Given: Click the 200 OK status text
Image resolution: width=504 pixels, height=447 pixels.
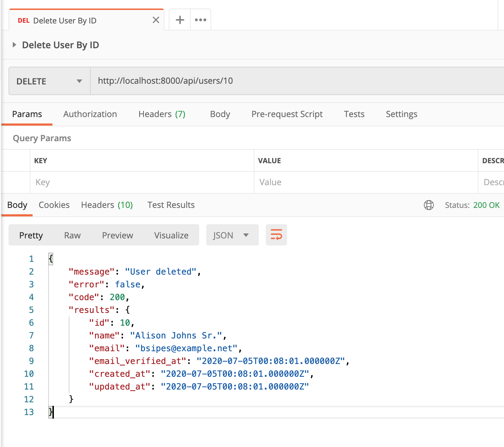Looking at the screenshot, I should (x=486, y=205).
